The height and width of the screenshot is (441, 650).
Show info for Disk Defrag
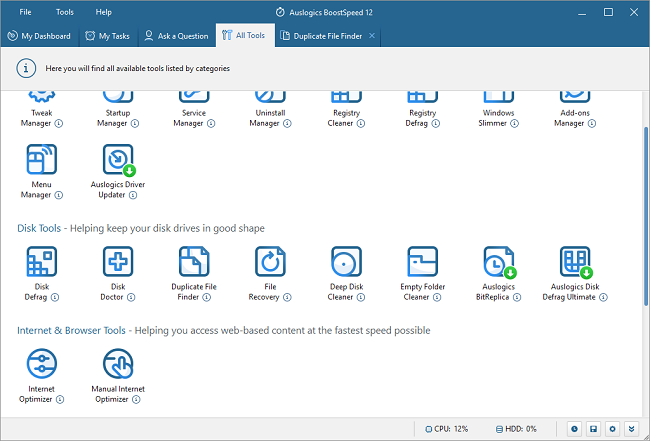pyautogui.click(x=55, y=297)
